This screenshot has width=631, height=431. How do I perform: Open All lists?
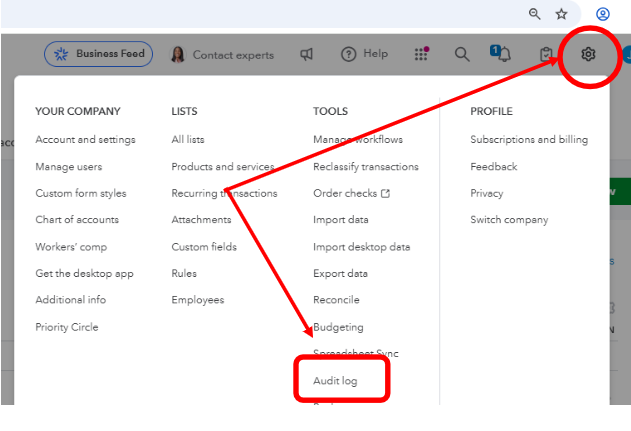tap(188, 140)
